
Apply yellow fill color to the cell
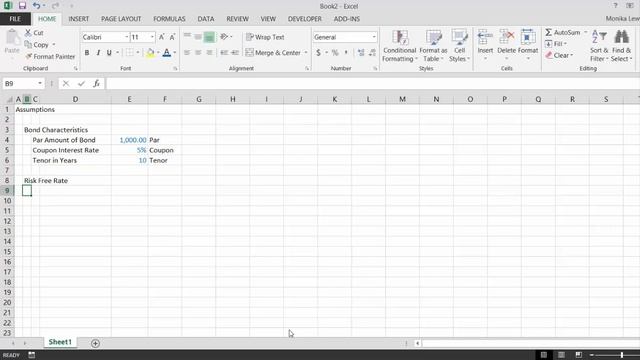pyautogui.click(x=150, y=53)
